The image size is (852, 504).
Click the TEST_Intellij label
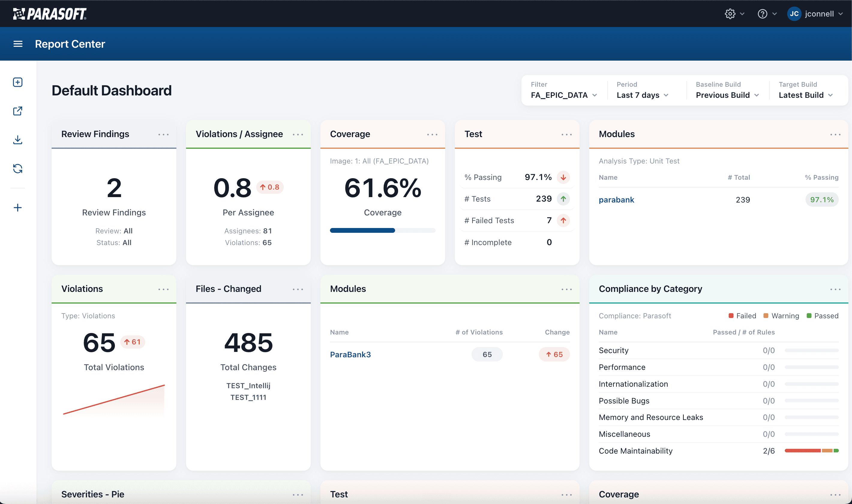pyautogui.click(x=248, y=386)
